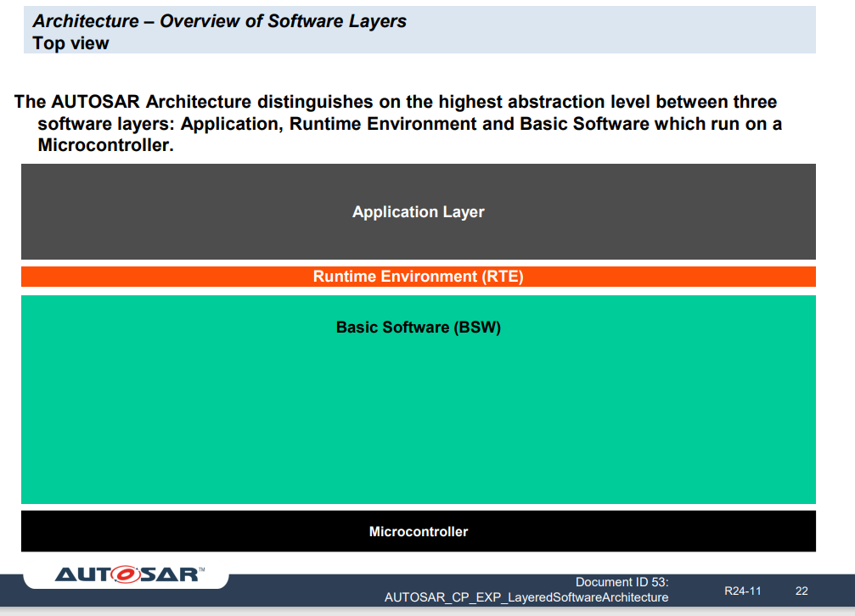Click the page number '22'
855x616 pixels.
[x=802, y=591]
